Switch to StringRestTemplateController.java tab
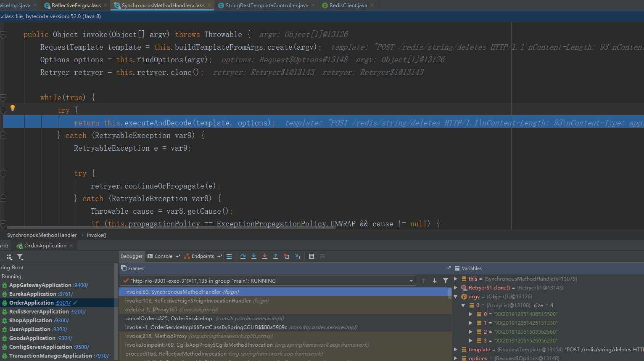This screenshot has width=644, height=361. coord(267,5)
